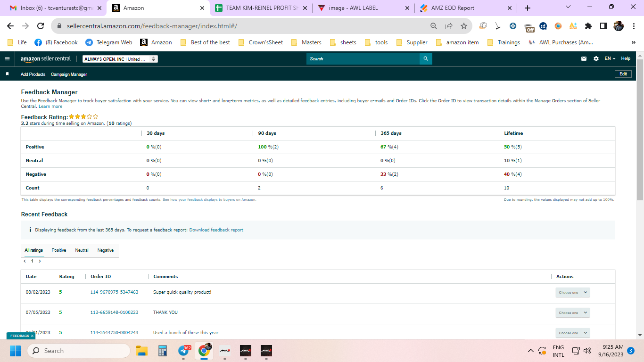Click Download feedback report link
The height and width of the screenshot is (362, 644).
[216, 230]
